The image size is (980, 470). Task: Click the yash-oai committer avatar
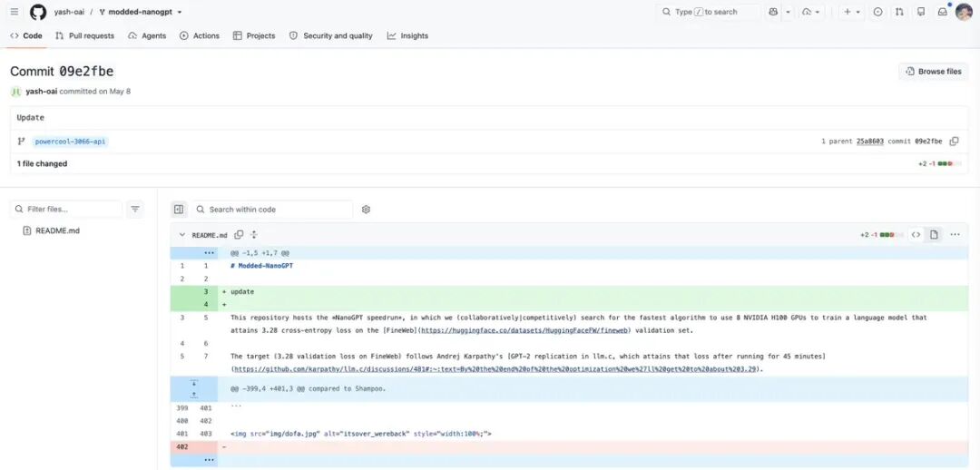(16, 92)
